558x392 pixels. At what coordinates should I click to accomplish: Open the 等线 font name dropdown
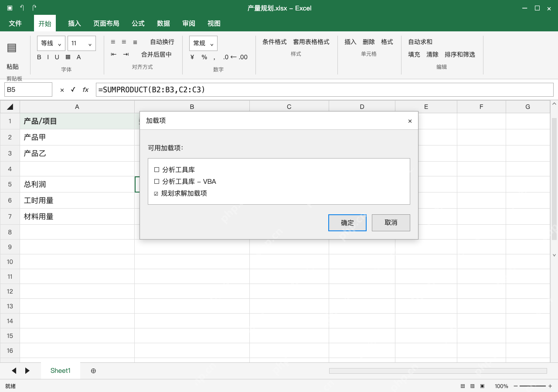[51, 43]
